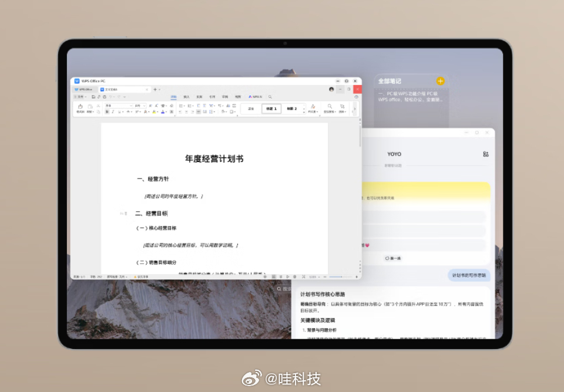Apply the 标题 1 style
The image size is (564, 392).
tap(271, 109)
